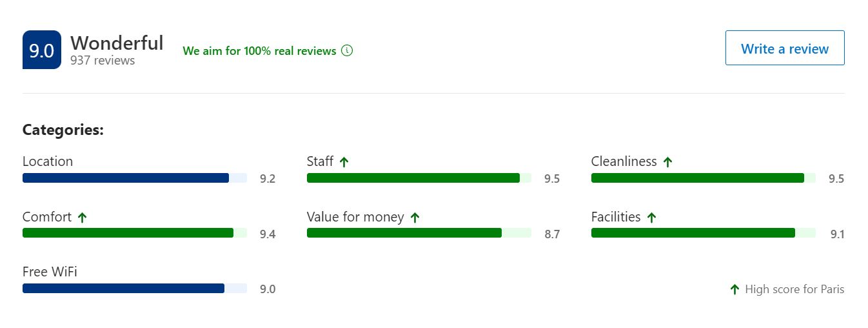This screenshot has width=868, height=328.
Task: Click the Free WiFi rating bar
Action: (135, 289)
